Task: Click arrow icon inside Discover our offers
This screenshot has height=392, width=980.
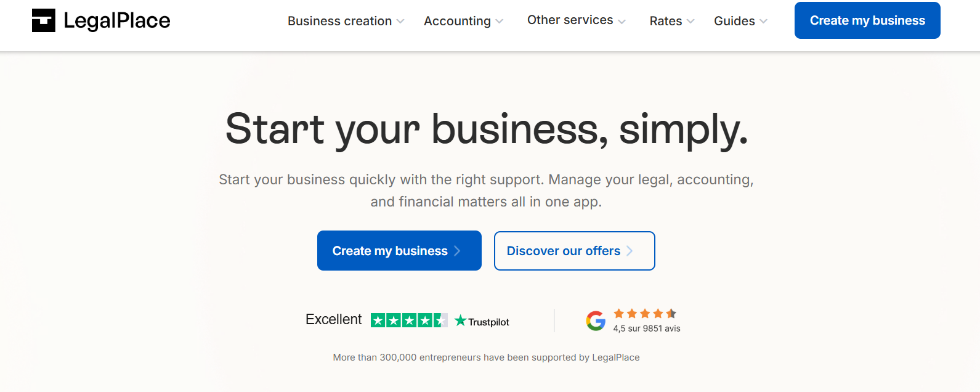Action: pos(630,251)
